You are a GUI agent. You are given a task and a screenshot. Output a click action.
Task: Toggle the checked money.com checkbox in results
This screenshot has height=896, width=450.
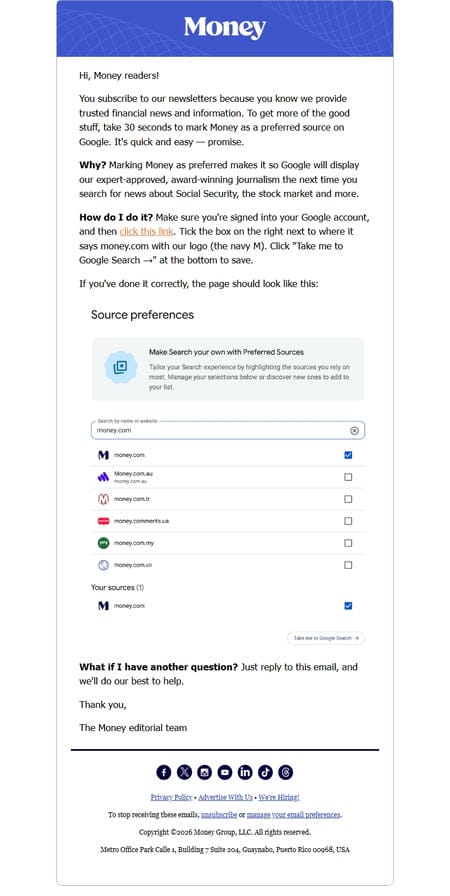coord(348,455)
